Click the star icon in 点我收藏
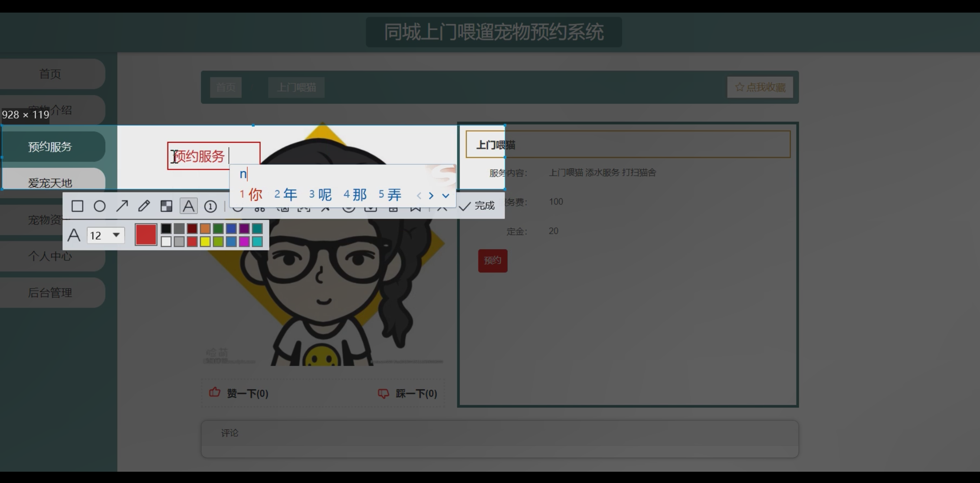 [x=740, y=87]
